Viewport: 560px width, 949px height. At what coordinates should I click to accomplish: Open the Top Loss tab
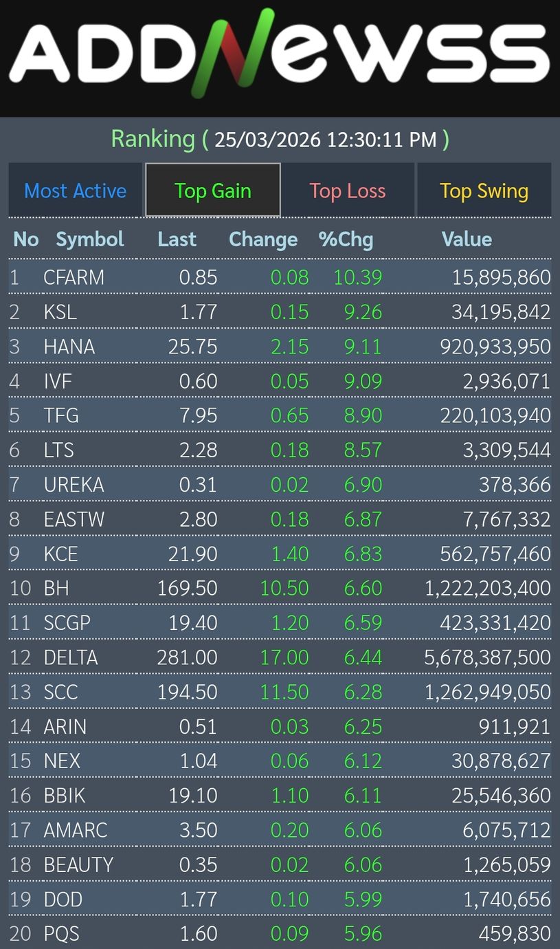[347, 190]
